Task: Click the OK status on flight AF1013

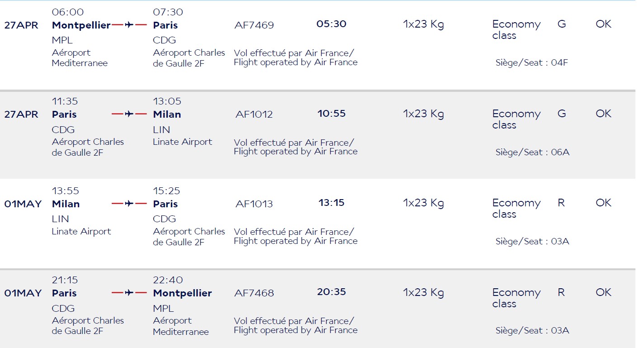Action: 603,203
